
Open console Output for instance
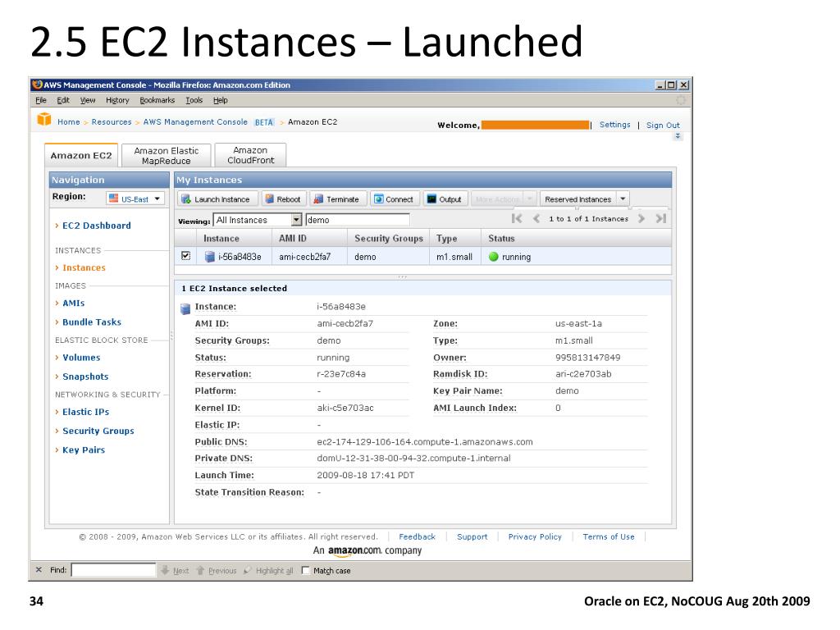[x=445, y=199]
